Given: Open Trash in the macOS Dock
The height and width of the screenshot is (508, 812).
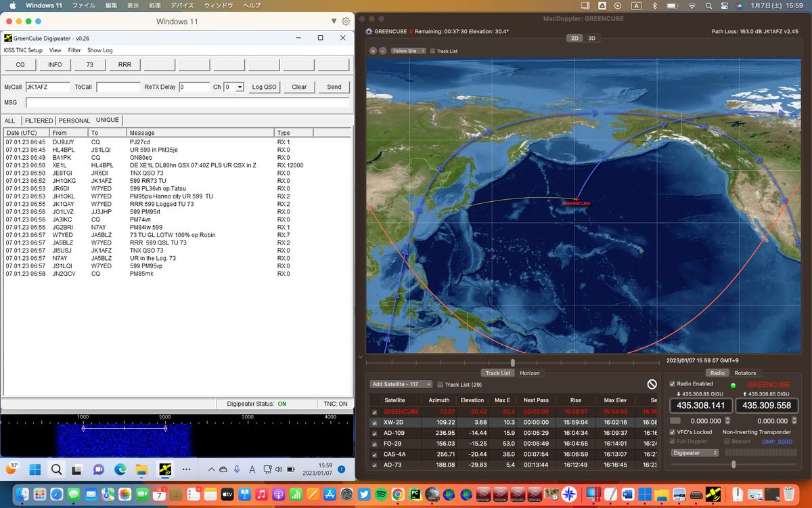Looking at the screenshot, I should [x=789, y=494].
